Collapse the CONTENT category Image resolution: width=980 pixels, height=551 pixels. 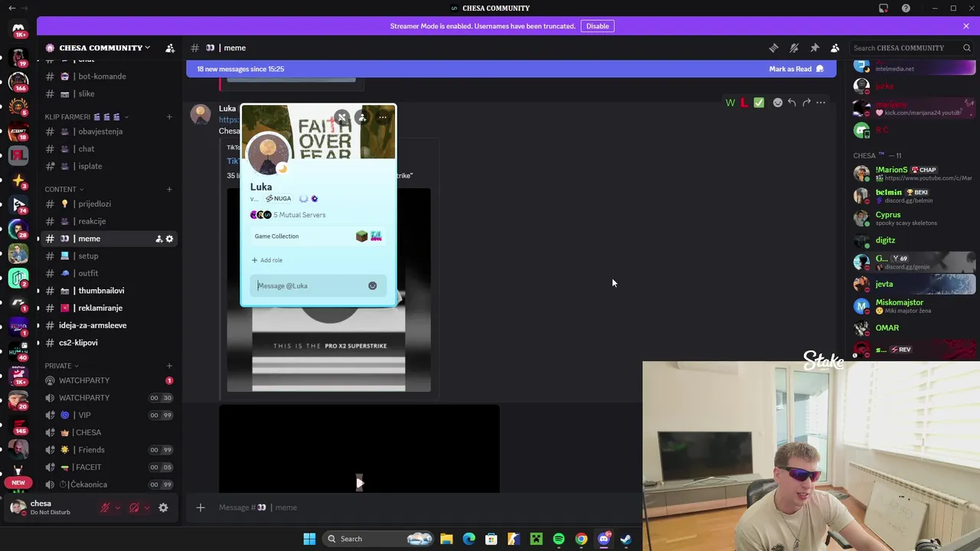(x=64, y=189)
